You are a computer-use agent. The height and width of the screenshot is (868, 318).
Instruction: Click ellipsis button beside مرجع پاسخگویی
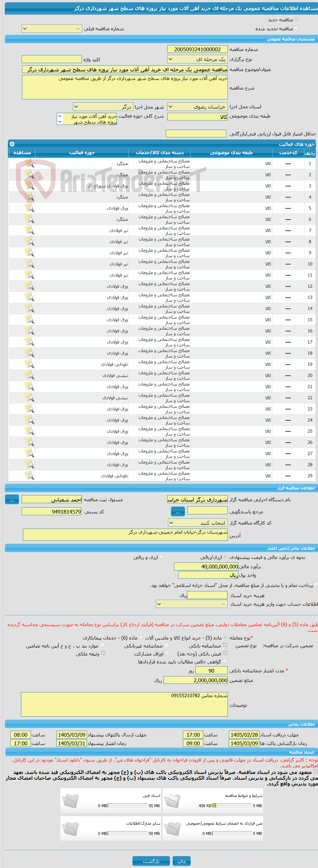click(x=178, y=511)
